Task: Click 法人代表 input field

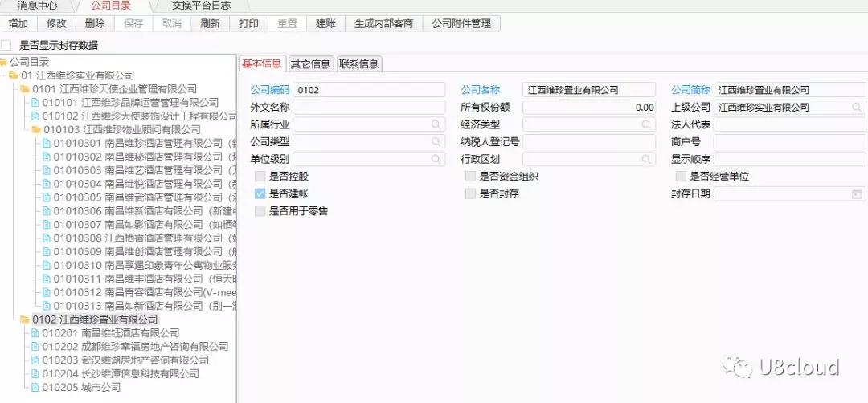Action: 791,124
